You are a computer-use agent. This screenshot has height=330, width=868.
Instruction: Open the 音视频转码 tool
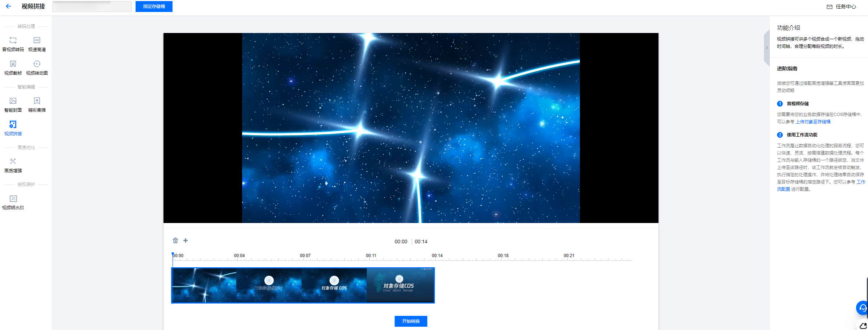(13, 44)
